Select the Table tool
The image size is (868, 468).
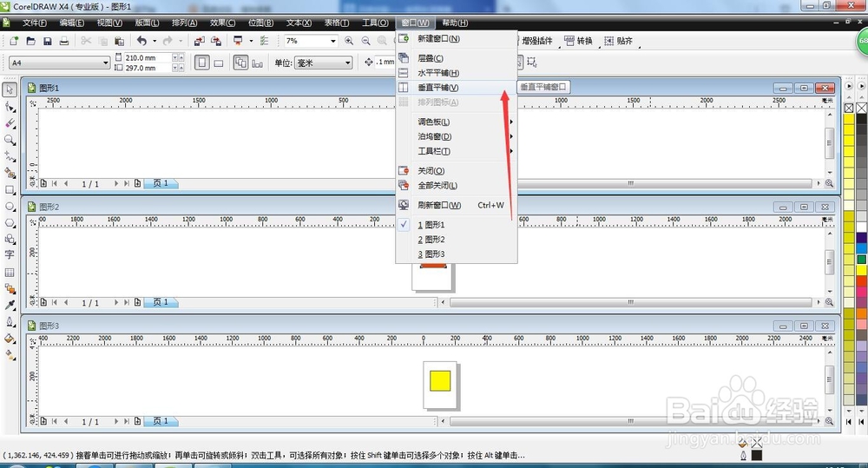(10, 272)
